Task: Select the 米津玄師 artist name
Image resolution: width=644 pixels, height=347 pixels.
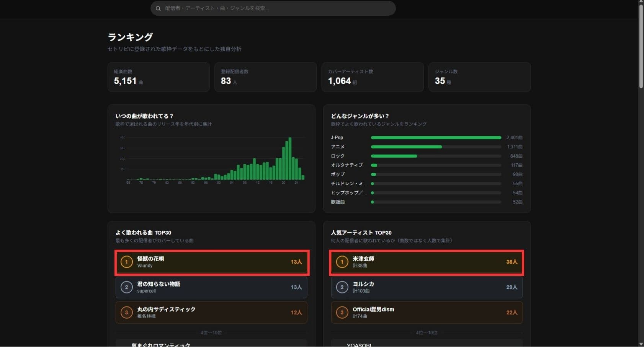Action: point(363,259)
